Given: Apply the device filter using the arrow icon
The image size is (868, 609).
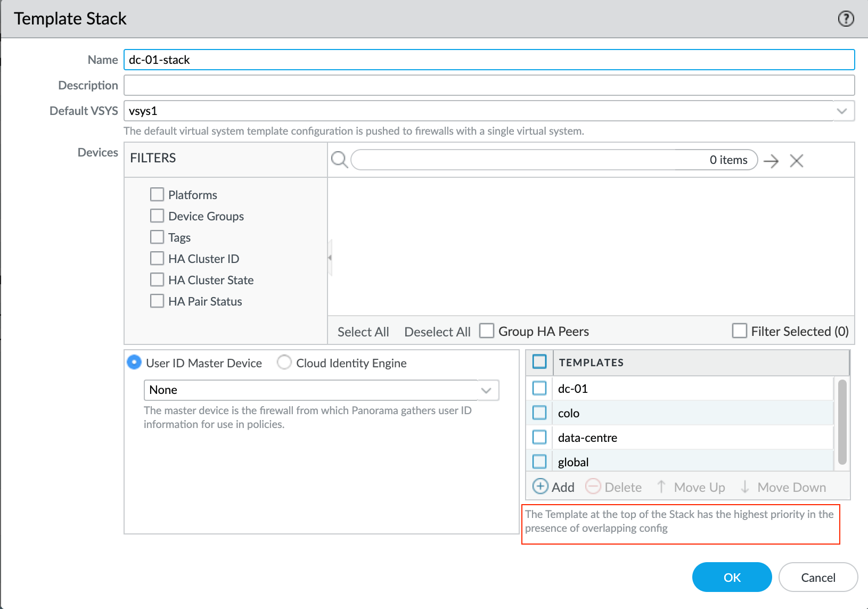Looking at the screenshot, I should [x=771, y=160].
